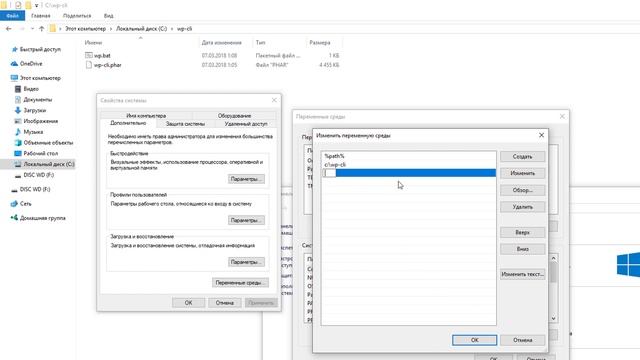Open Быстродействие Параметры button

tap(246, 179)
